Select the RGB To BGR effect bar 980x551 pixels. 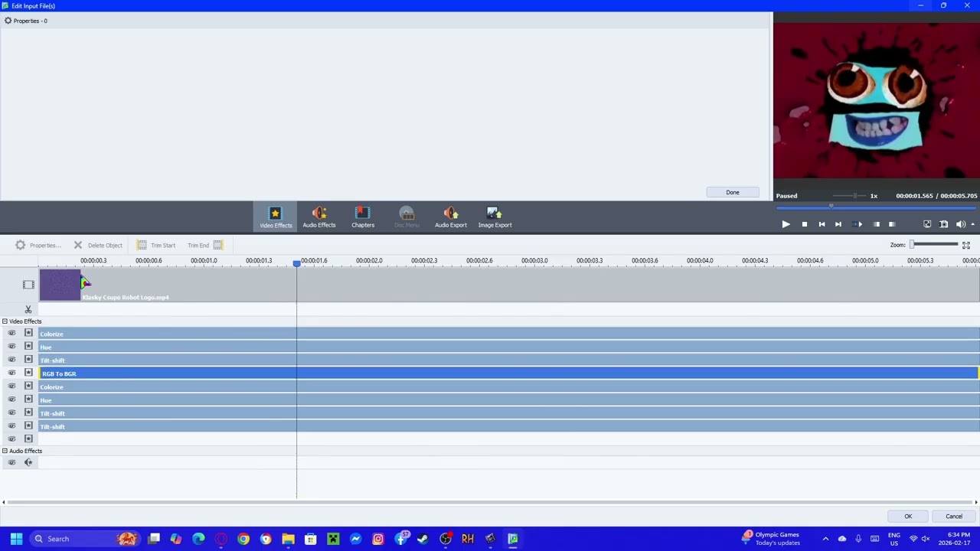click(508, 373)
